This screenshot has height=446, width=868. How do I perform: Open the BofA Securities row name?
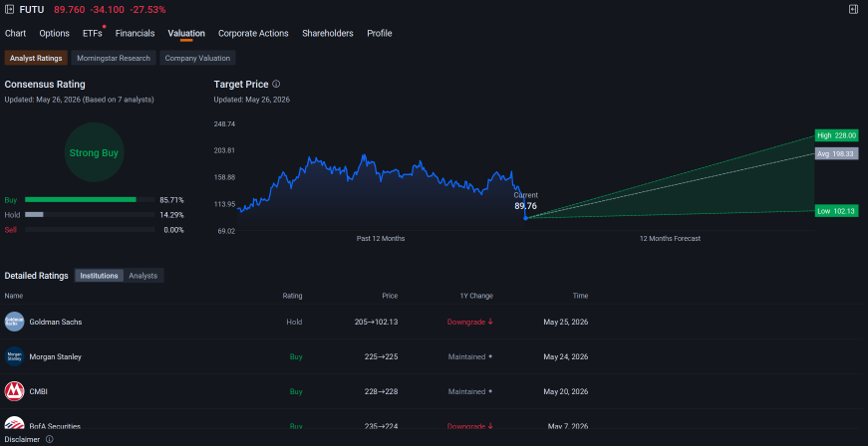[55, 425]
